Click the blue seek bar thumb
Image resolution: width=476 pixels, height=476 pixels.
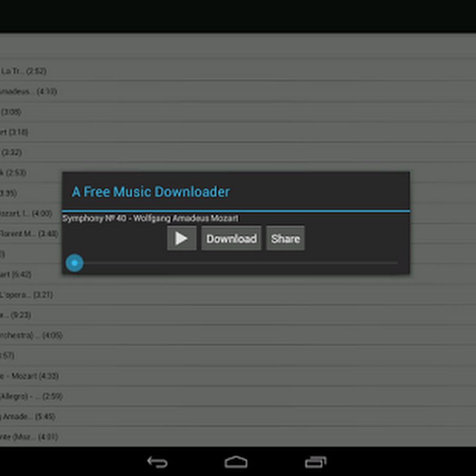coord(75,263)
